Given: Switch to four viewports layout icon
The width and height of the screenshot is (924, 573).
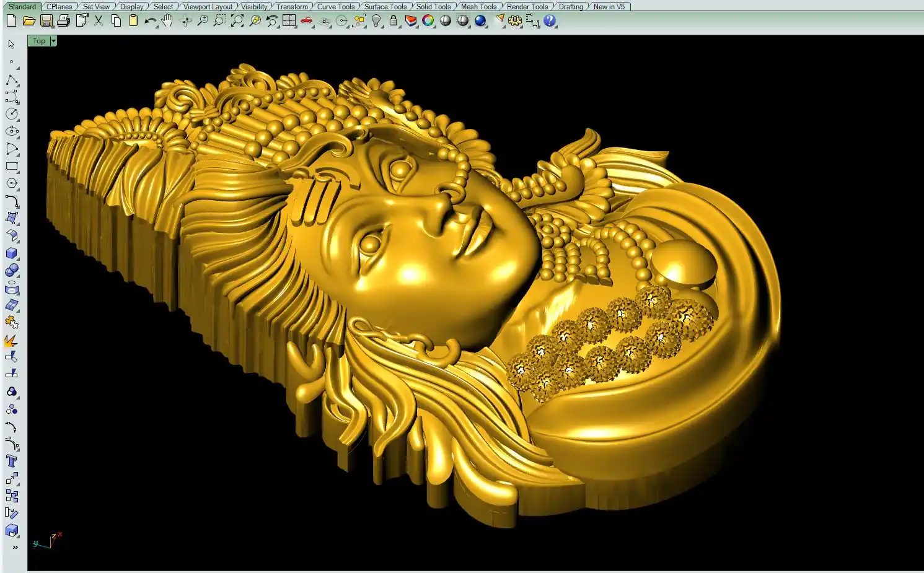Looking at the screenshot, I should 289,21.
